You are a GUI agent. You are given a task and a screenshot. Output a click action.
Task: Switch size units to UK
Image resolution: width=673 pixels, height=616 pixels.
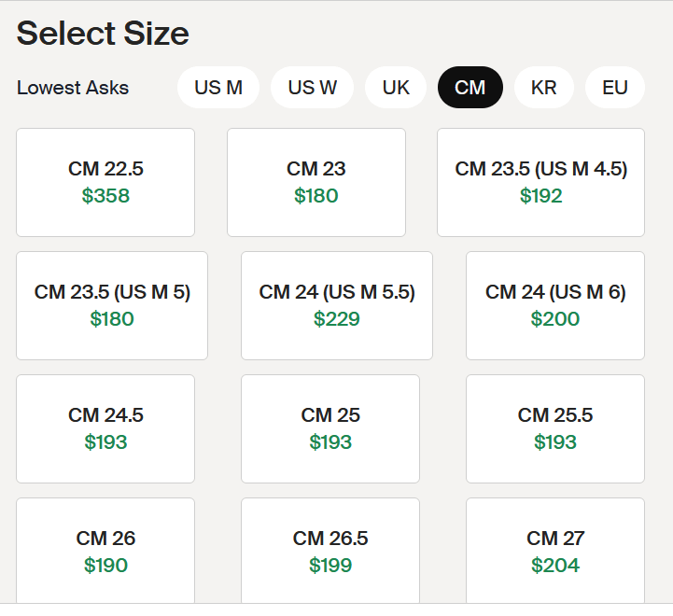[396, 88]
